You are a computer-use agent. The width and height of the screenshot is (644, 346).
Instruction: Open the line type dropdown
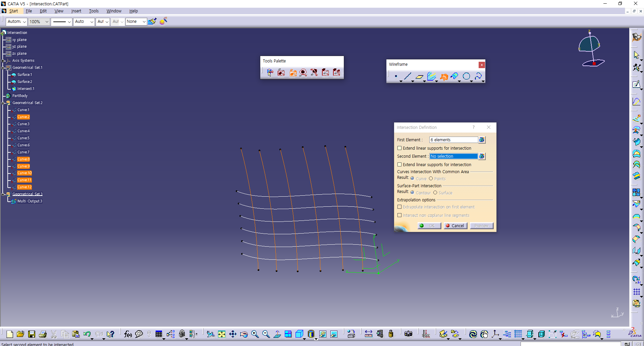pyautogui.click(x=61, y=21)
